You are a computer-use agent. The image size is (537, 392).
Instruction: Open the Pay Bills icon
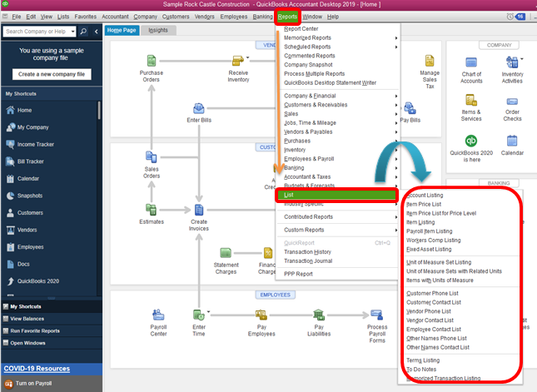[x=410, y=108]
